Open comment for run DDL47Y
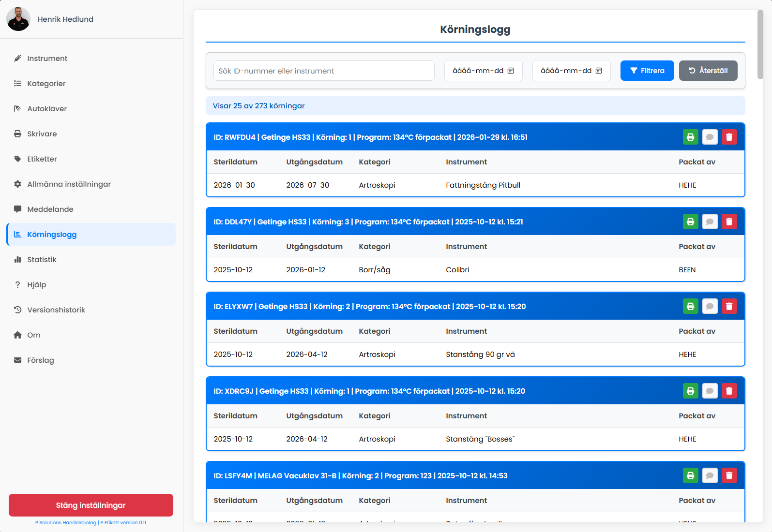 (710, 222)
